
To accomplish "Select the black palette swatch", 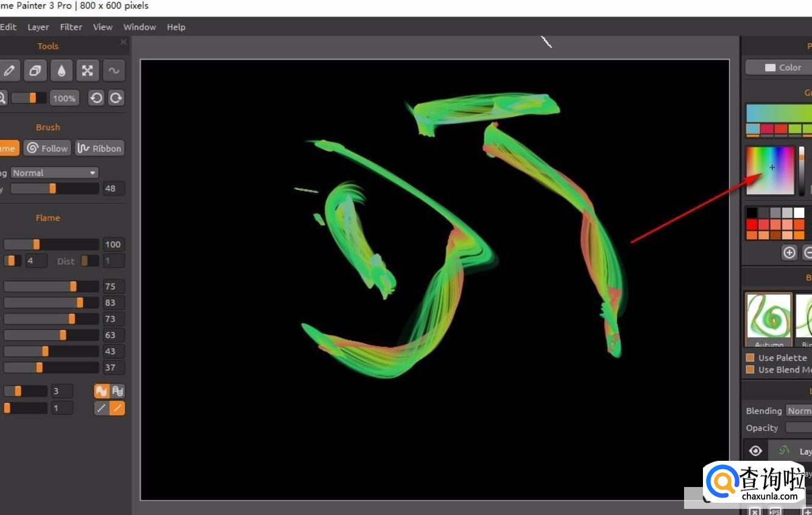I will 752,212.
